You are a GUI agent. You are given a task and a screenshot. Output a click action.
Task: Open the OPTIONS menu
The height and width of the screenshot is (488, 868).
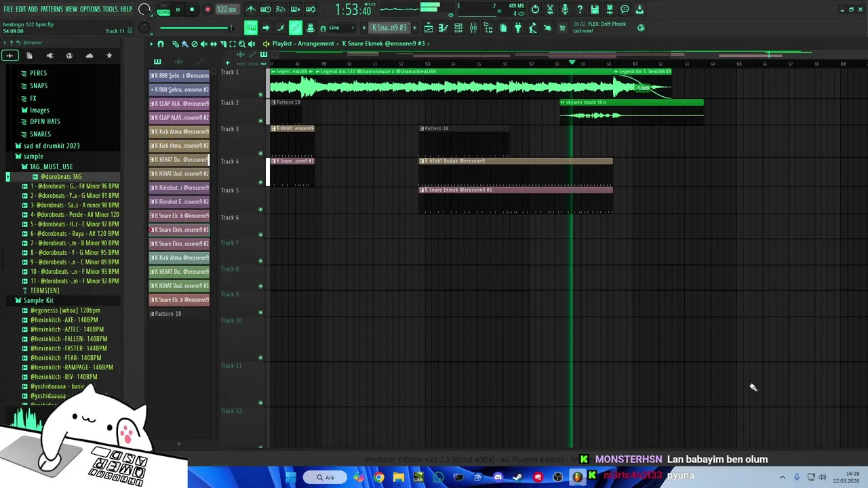coord(90,9)
